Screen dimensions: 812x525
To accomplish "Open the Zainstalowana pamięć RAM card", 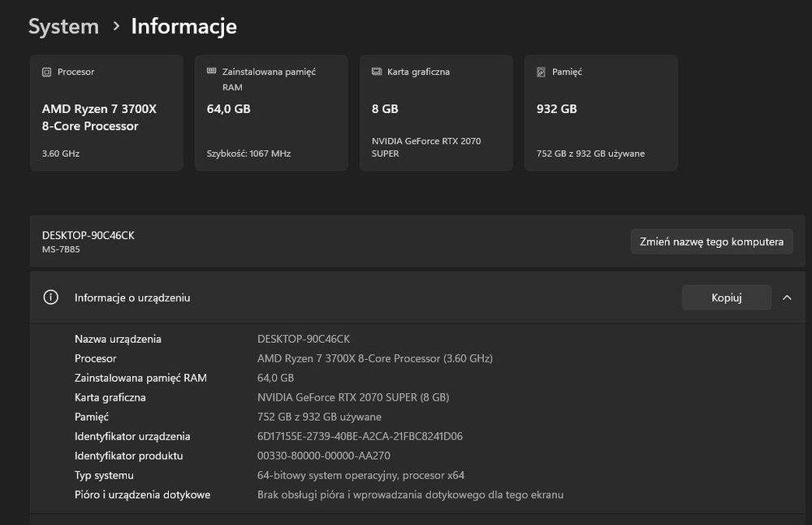I will click(271, 113).
